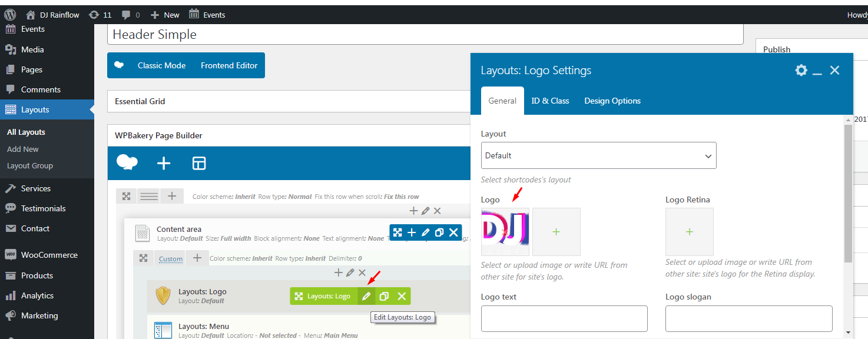Clone Content area with blue toolbar copy icon
The image size is (868, 339).
pos(439,232)
